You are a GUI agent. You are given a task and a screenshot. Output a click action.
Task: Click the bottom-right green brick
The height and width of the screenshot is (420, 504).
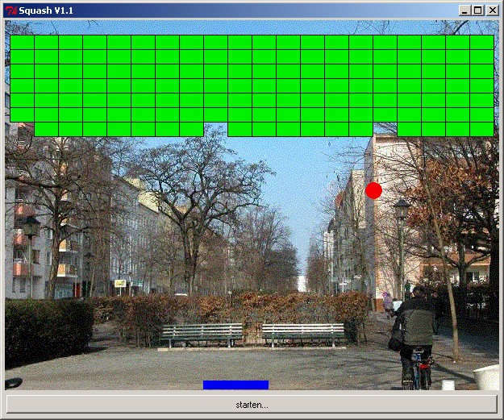tap(481, 129)
